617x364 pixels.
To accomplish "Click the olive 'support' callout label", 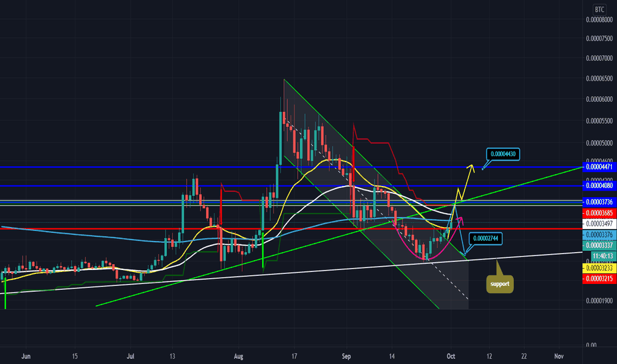I will coord(500,284).
